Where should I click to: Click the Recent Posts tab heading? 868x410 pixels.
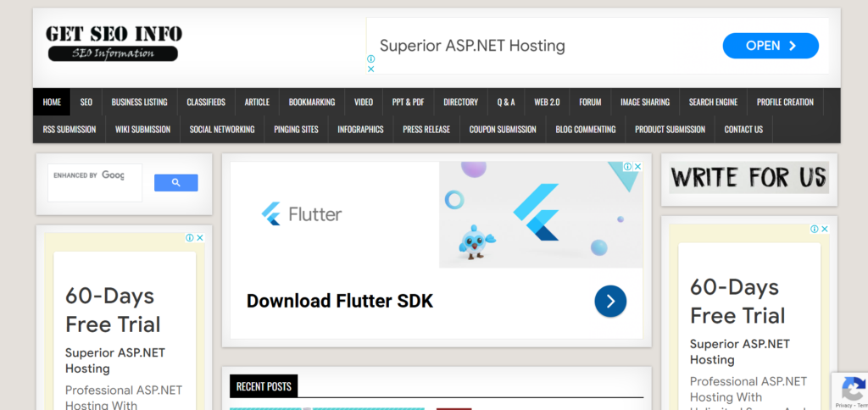(x=264, y=386)
